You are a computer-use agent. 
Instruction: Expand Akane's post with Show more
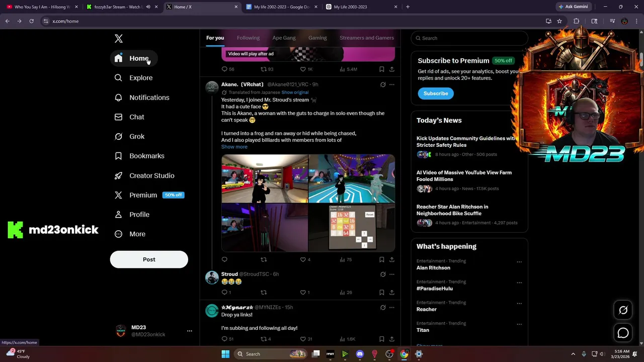234,147
